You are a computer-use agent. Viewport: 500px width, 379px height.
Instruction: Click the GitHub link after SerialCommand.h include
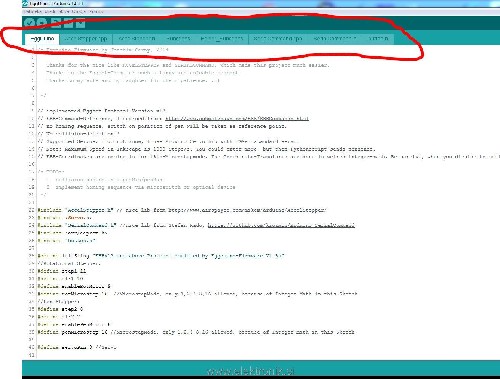281,225
